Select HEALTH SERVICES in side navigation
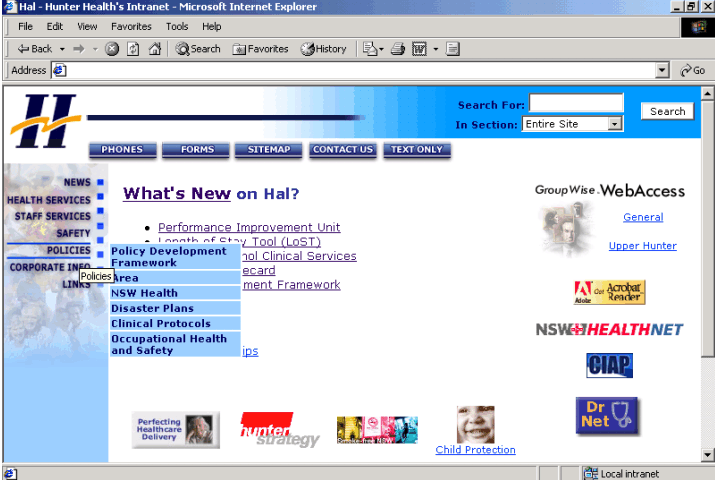The width and height of the screenshot is (715, 481). (x=49, y=200)
